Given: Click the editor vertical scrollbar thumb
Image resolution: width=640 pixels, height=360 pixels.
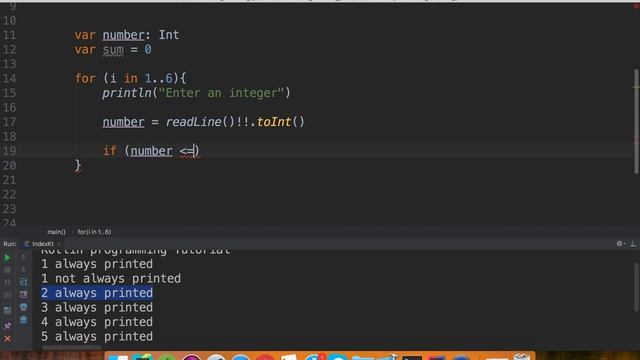Looking at the screenshot, I should pyautogui.click(x=636, y=122).
